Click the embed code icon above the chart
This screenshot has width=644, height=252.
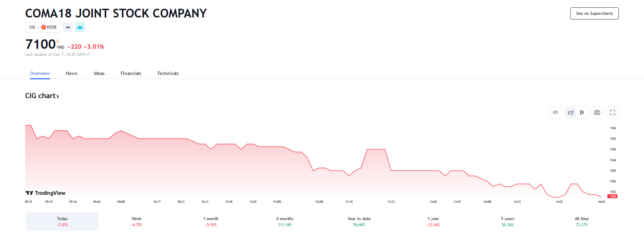555,112
